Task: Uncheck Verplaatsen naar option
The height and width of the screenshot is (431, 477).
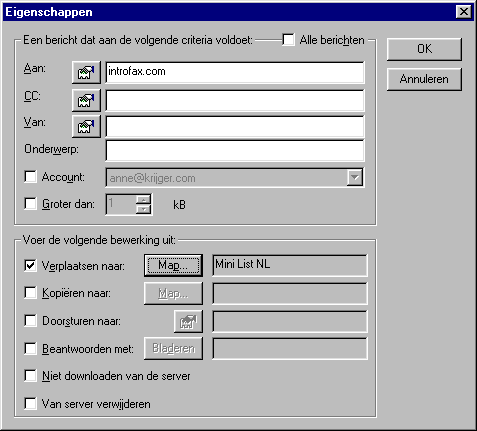Action: point(30,266)
